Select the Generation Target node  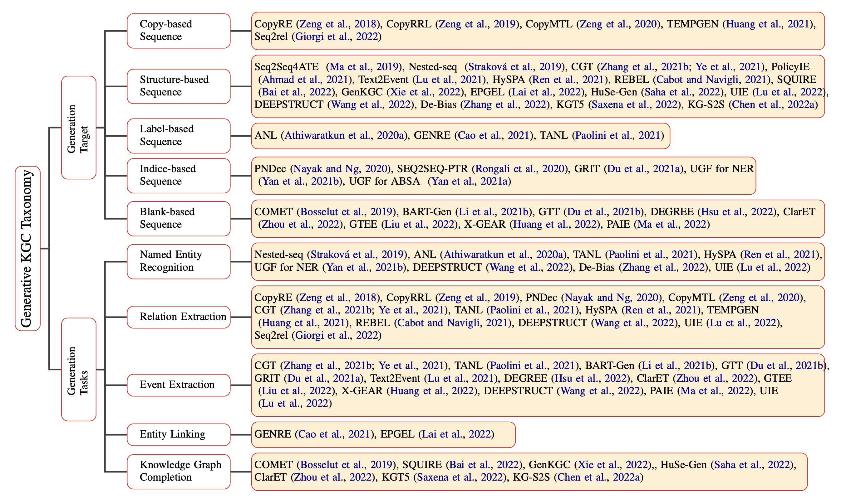pos(79,128)
